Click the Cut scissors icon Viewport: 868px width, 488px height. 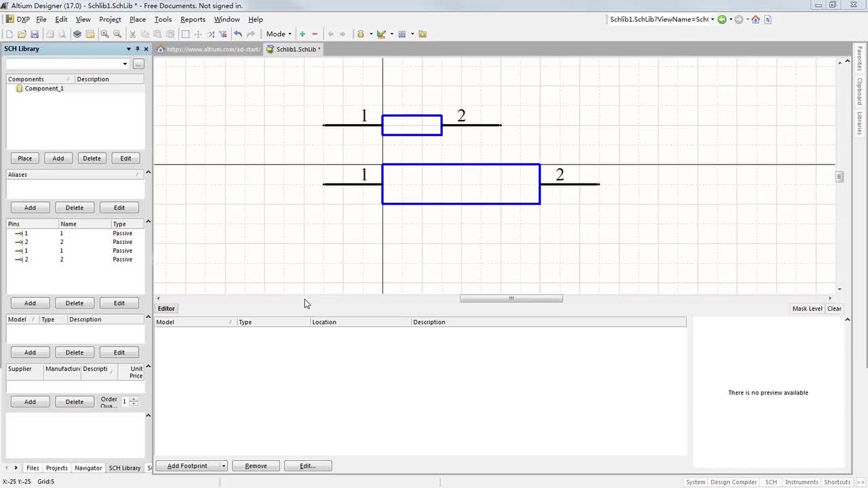click(132, 34)
